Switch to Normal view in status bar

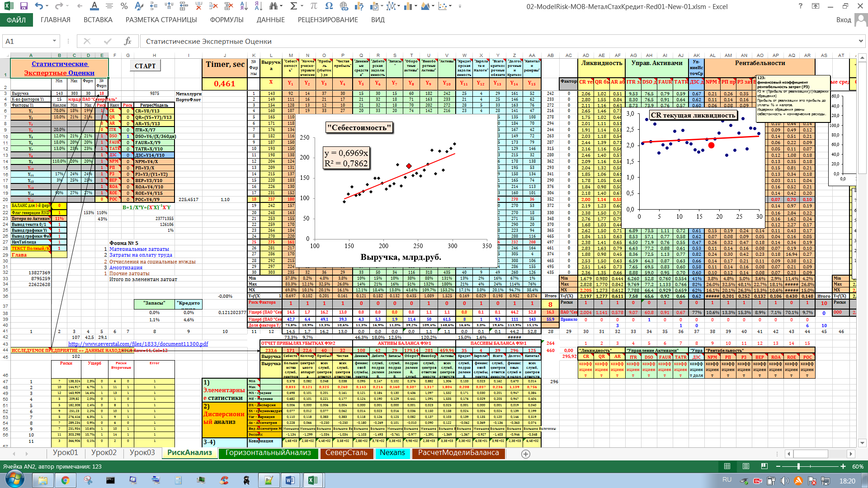point(727,466)
